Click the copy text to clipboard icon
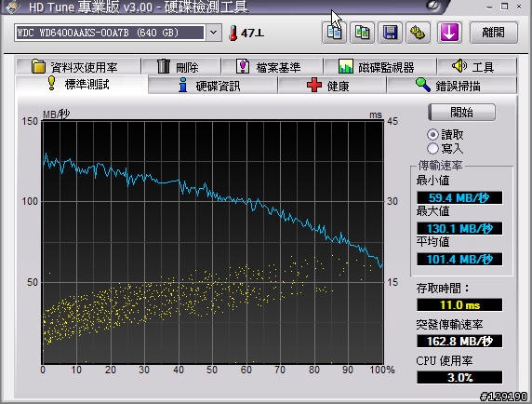Viewport: 532px width, 404px height. (334, 33)
